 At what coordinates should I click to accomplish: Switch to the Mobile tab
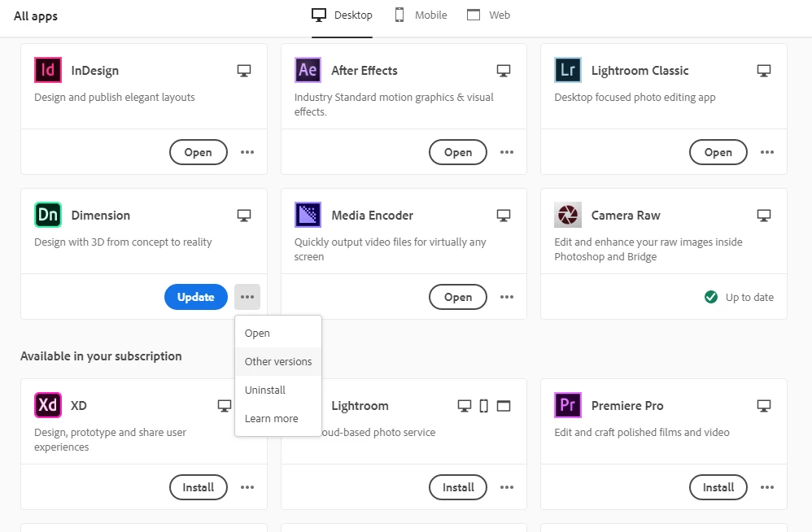coord(421,15)
